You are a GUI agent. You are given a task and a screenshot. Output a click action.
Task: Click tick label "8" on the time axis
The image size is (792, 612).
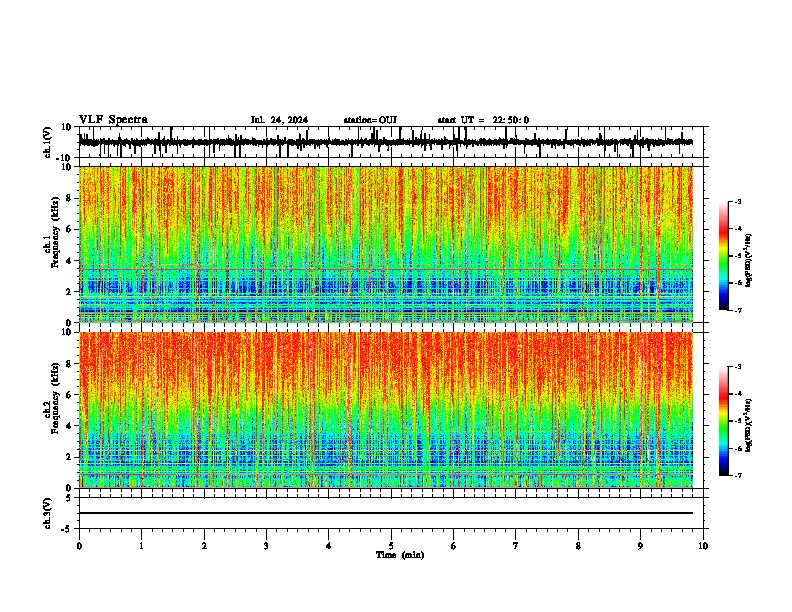578,546
